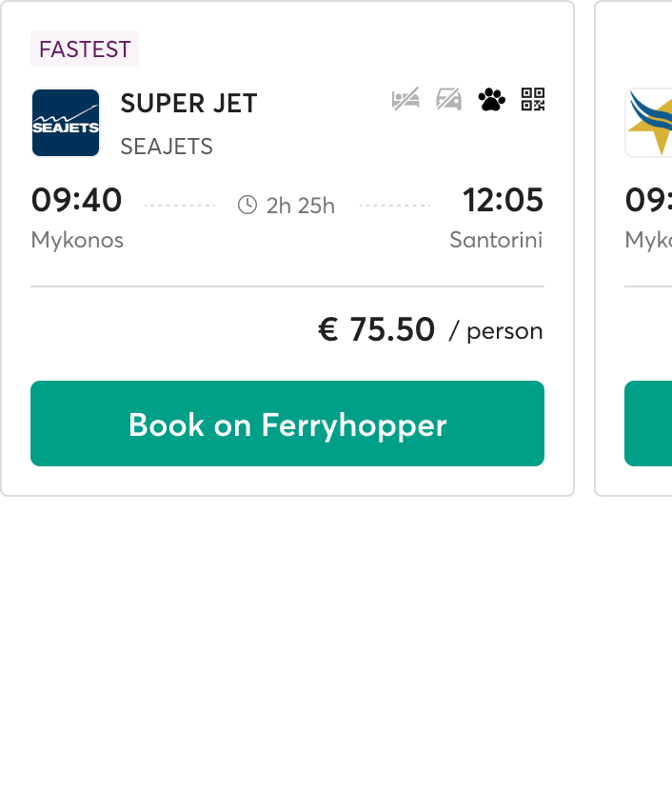672x788 pixels.
Task: Click the partially visible second booking button
Action: [x=648, y=424]
